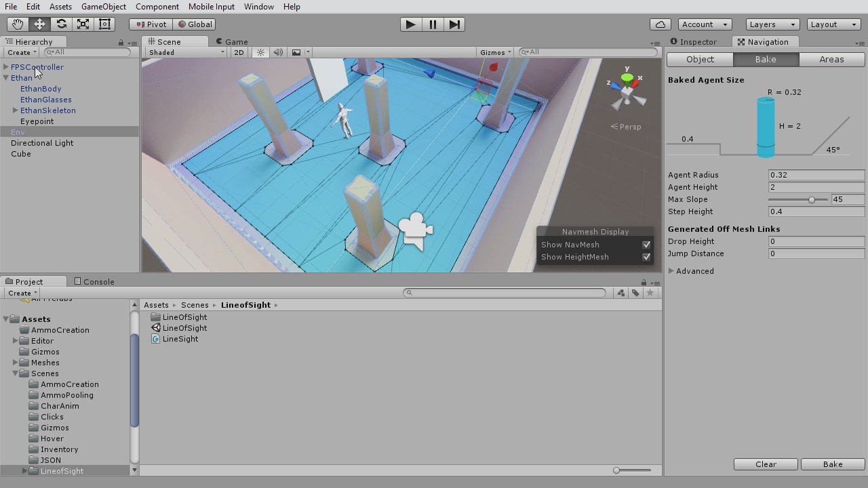
Task: Click the camera gizmo in scene
Action: [x=415, y=231]
